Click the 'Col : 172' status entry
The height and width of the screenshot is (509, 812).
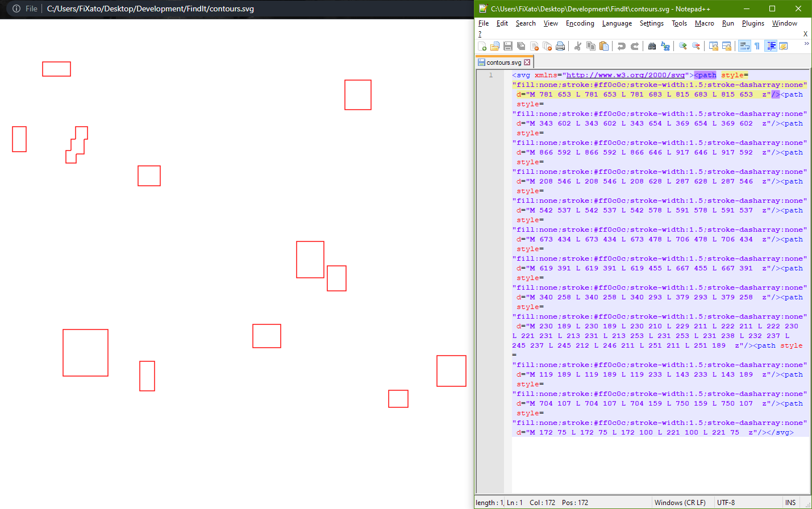coord(543,503)
